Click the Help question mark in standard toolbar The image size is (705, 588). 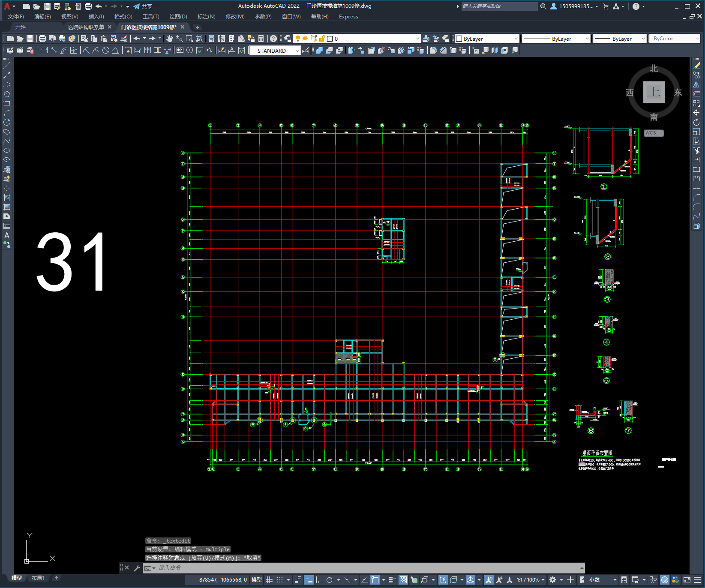(273, 39)
